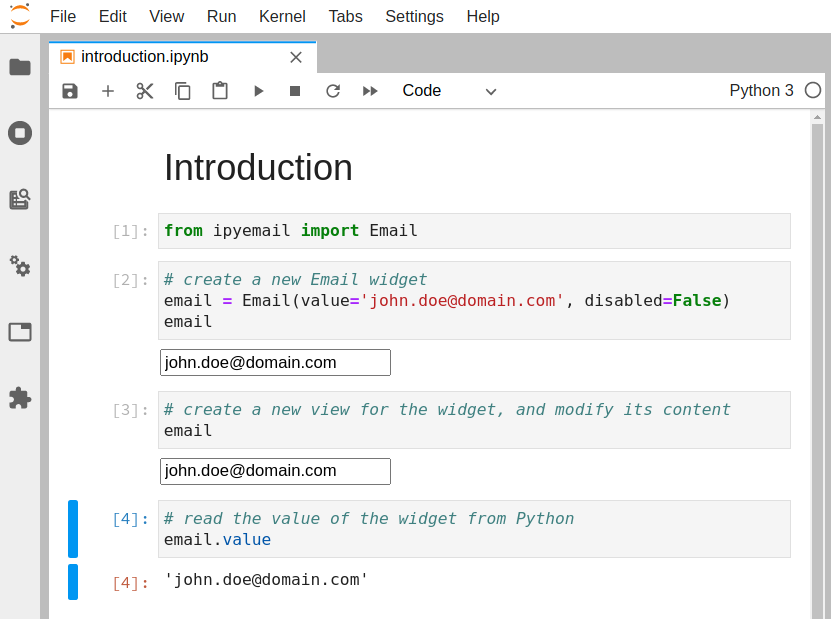Save the notebook with the floppy disk icon

[x=70, y=91]
